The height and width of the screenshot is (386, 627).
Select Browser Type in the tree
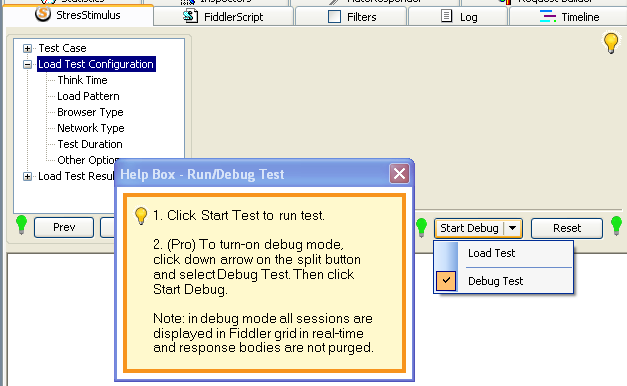pyautogui.click(x=90, y=112)
